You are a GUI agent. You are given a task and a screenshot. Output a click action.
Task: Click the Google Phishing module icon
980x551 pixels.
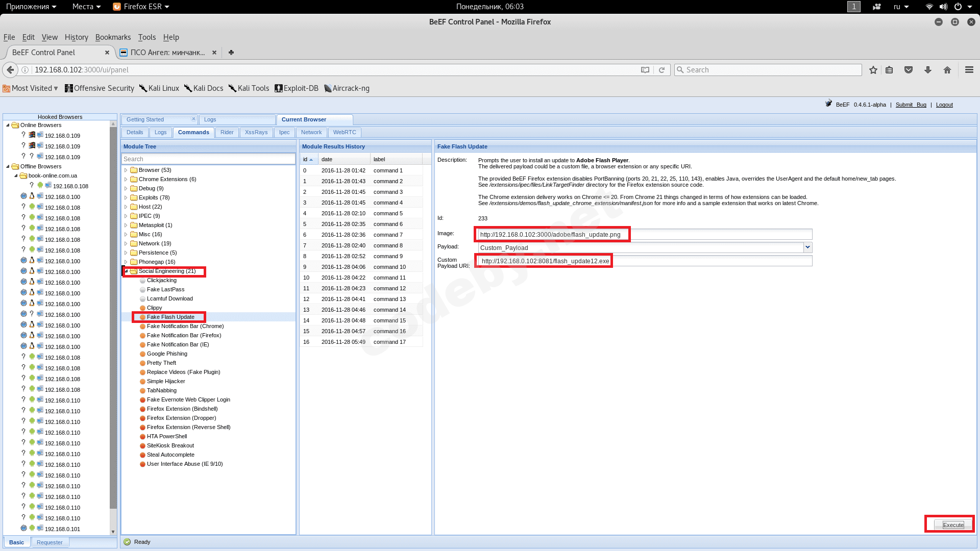click(143, 354)
